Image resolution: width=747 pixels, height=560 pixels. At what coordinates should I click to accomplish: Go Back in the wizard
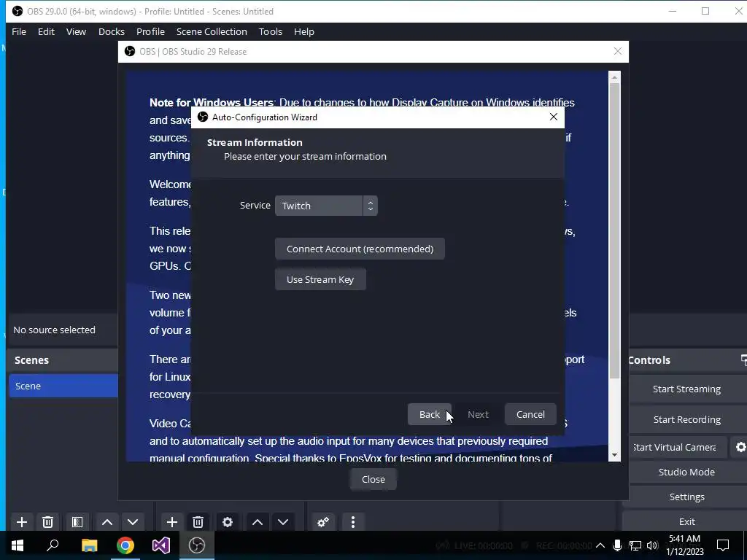[x=429, y=414]
